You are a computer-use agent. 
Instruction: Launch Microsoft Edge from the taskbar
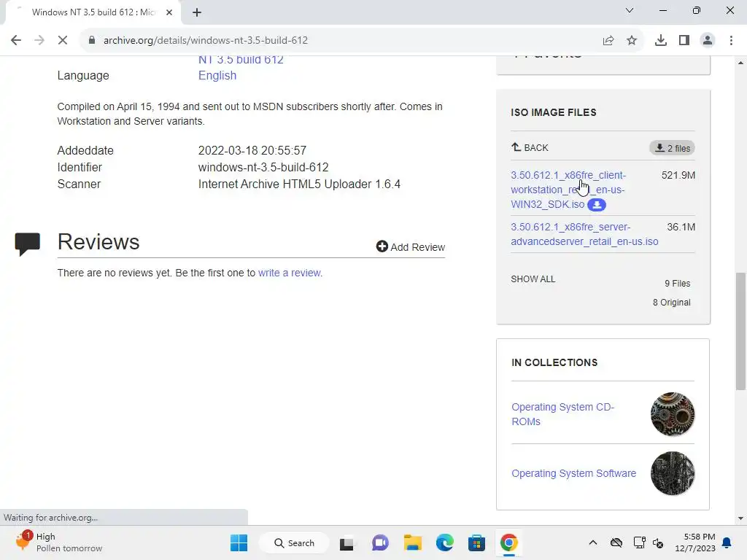click(x=445, y=542)
